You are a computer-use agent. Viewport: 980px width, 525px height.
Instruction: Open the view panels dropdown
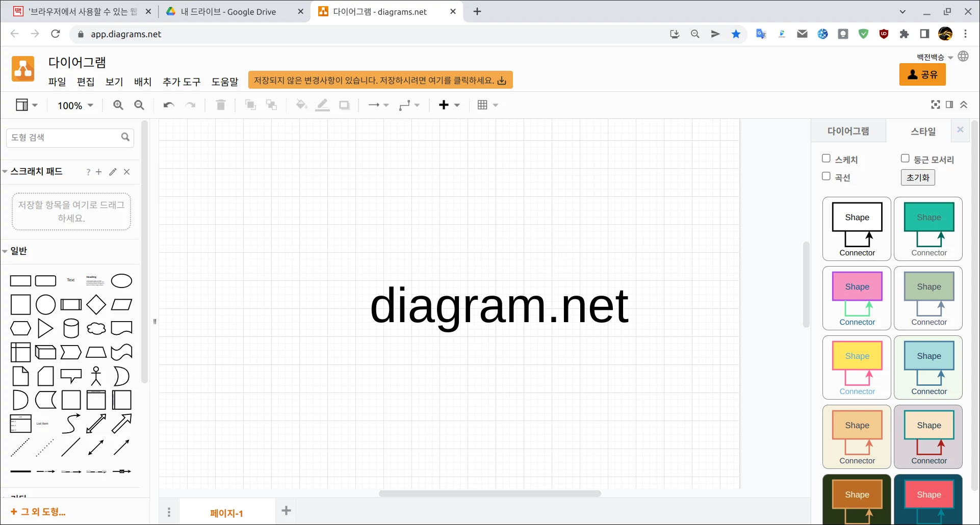[27, 105]
